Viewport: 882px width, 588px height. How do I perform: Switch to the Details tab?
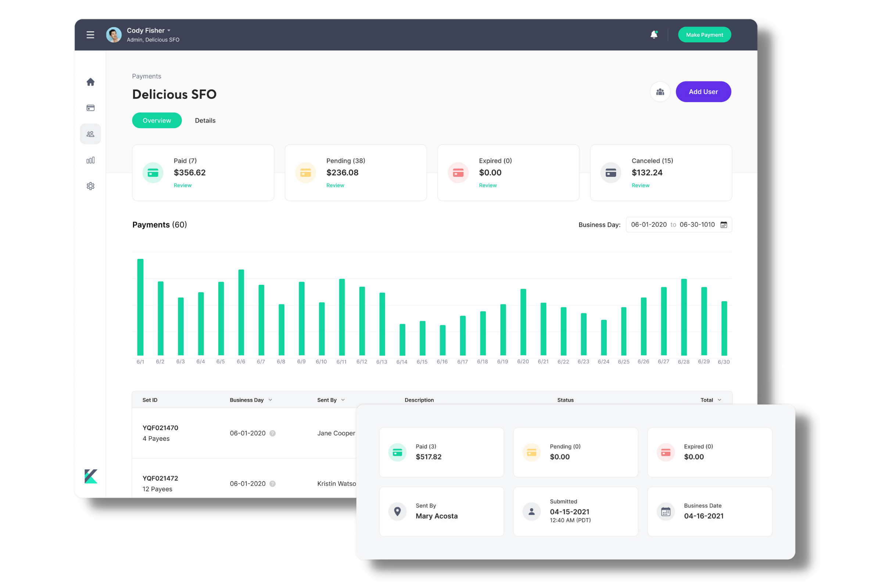pyautogui.click(x=205, y=121)
